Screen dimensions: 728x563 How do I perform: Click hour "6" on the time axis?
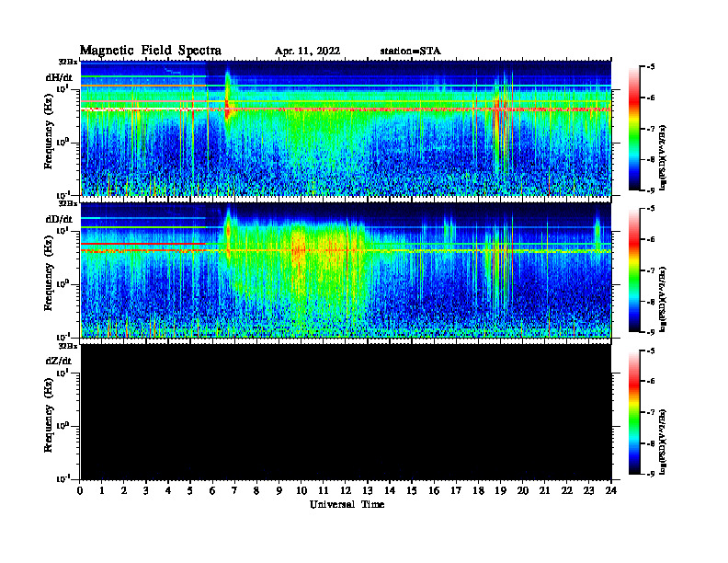[x=212, y=491]
